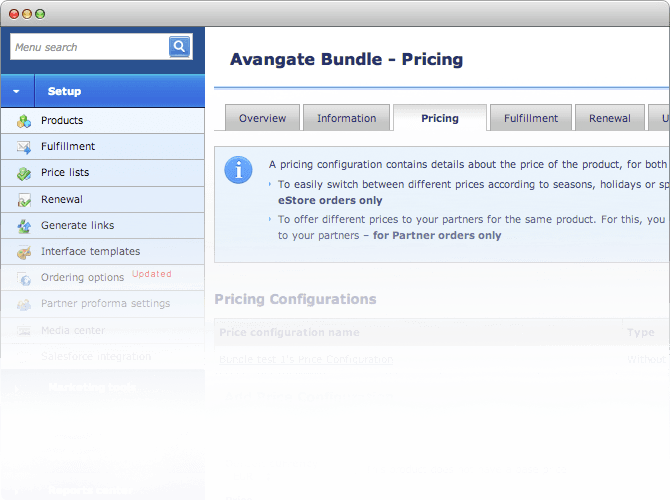
Task: Switch to the Fulfillment tab
Action: pos(531,118)
